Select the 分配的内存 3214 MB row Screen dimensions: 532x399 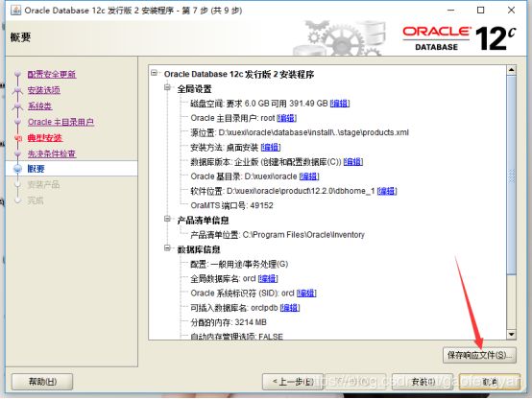coord(229,322)
